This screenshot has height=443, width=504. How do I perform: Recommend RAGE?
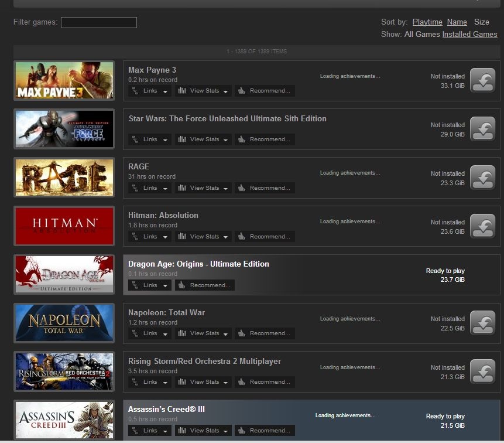tap(265, 188)
